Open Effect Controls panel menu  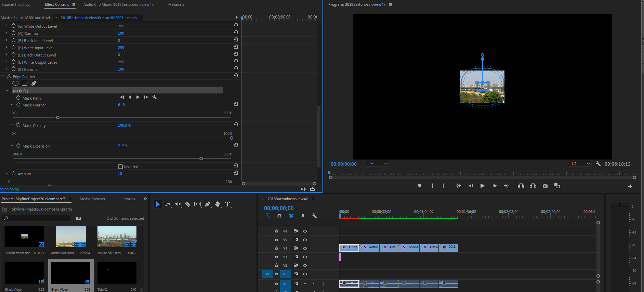click(x=74, y=4)
